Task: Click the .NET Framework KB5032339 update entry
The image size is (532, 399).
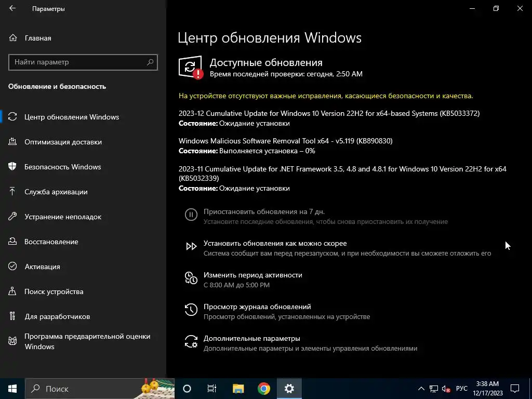Action: [x=342, y=174]
